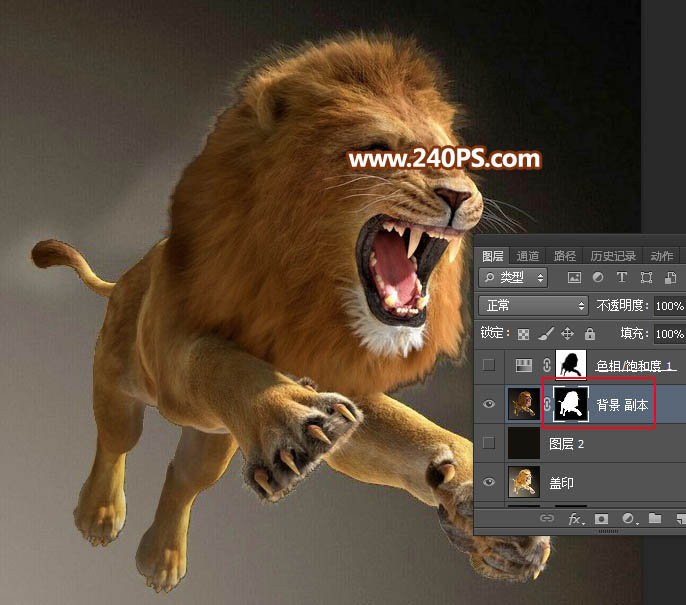Toggle lock transparent pixels icon
The height and width of the screenshot is (605, 686).
(523, 334)
